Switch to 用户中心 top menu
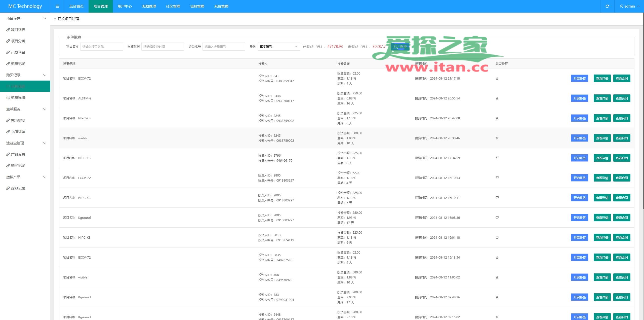 (125, 6)
